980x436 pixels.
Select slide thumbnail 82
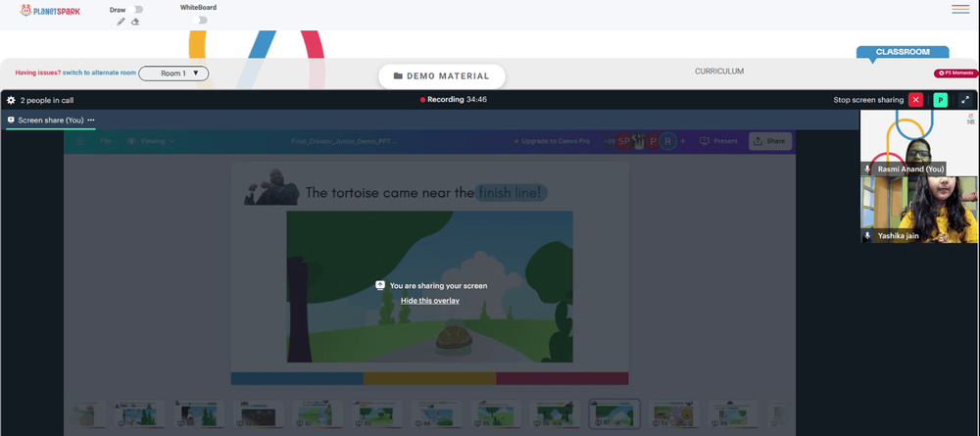318,414
